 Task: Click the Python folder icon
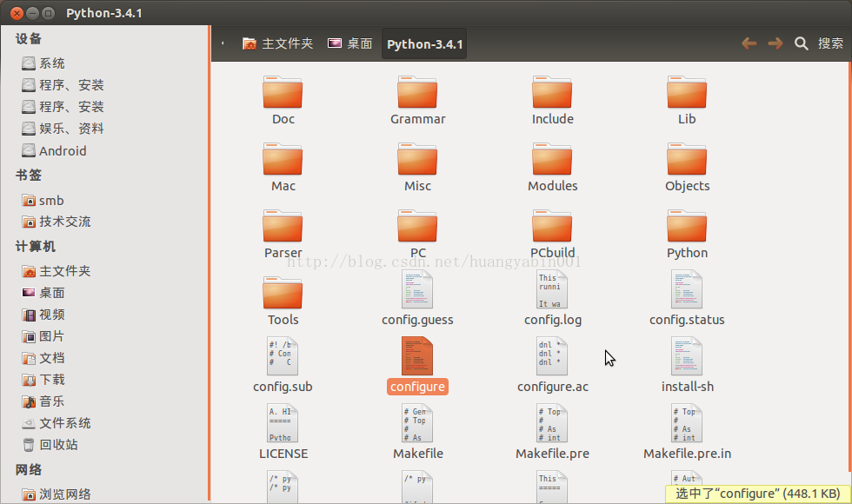pos(687,226)
